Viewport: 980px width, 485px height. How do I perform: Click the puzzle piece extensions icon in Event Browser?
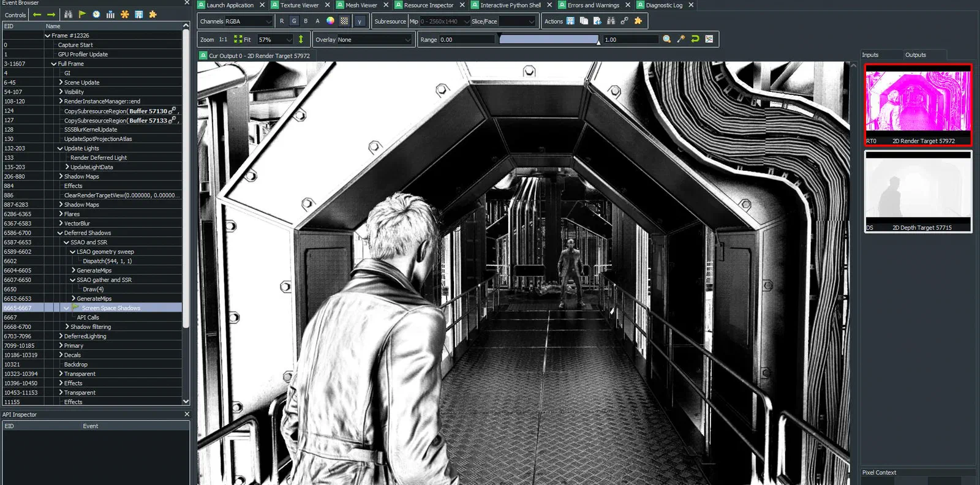click(153, 14)
